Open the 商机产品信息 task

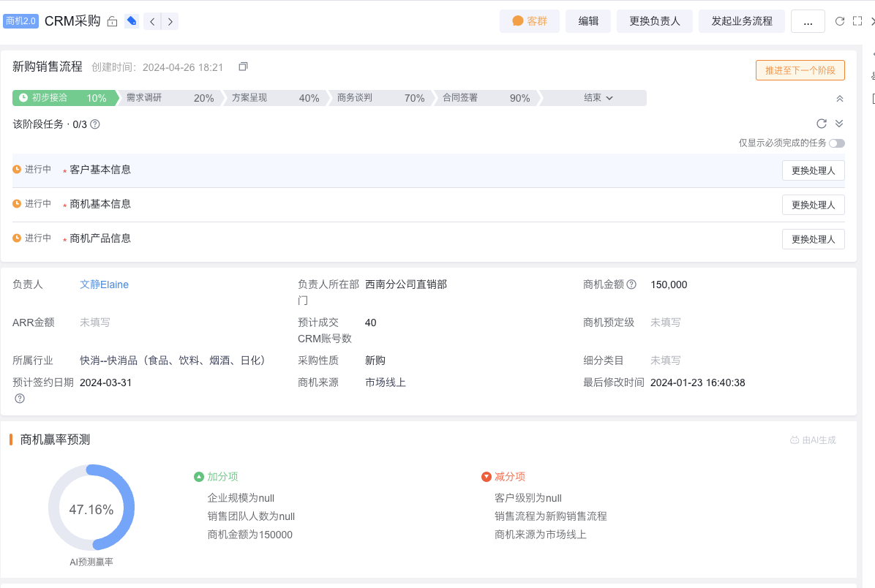100,238
